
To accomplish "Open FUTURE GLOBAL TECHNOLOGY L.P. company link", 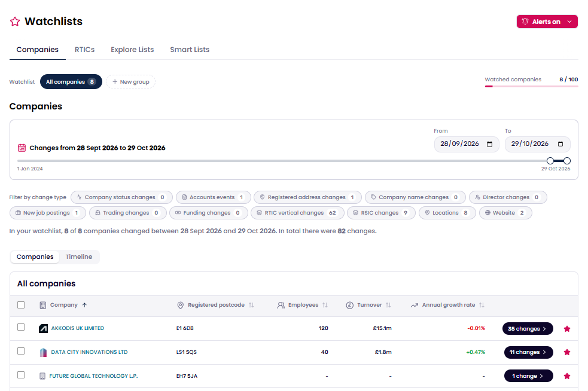I will tap(93, 376).
